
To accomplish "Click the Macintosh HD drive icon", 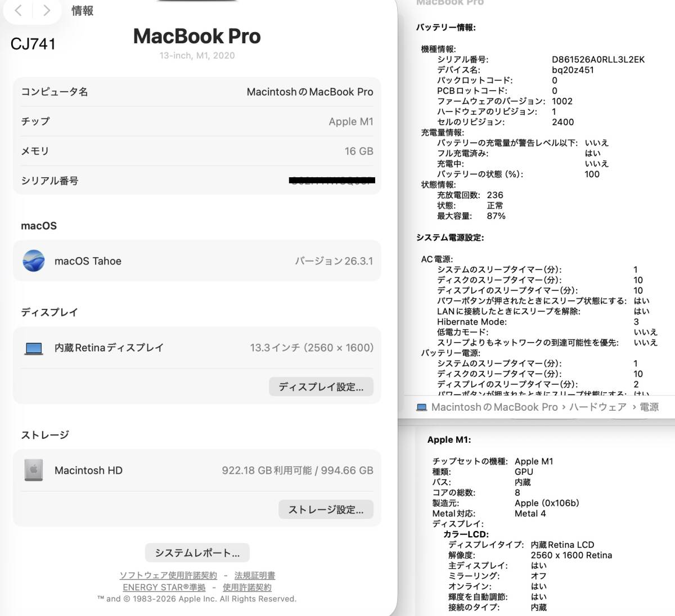I will [x=34, y=470].
